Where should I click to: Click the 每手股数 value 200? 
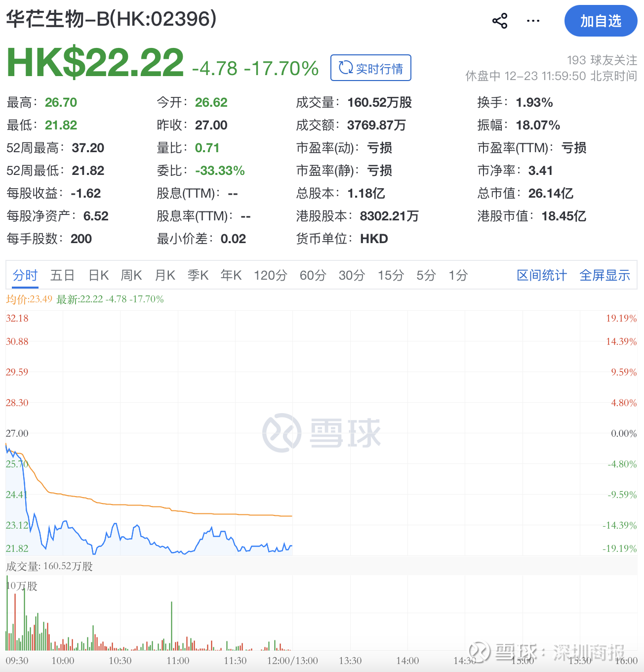point(81,239)
